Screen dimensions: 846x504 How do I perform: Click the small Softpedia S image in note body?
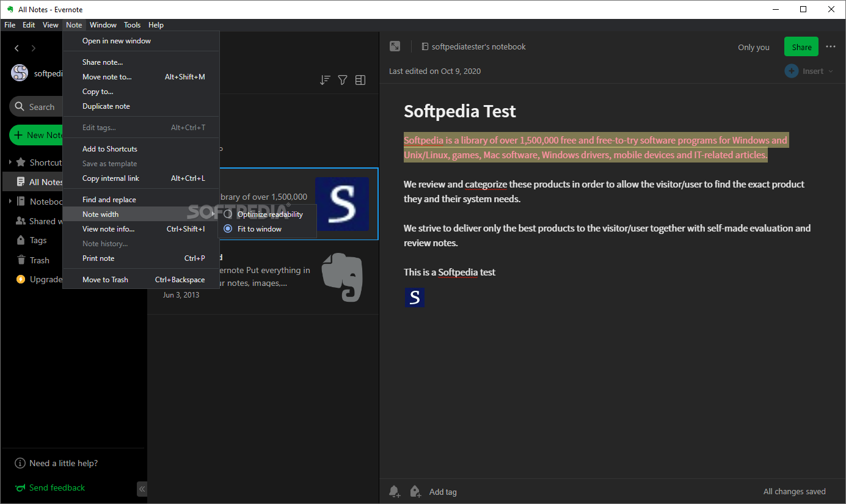[x=415, y=298]
